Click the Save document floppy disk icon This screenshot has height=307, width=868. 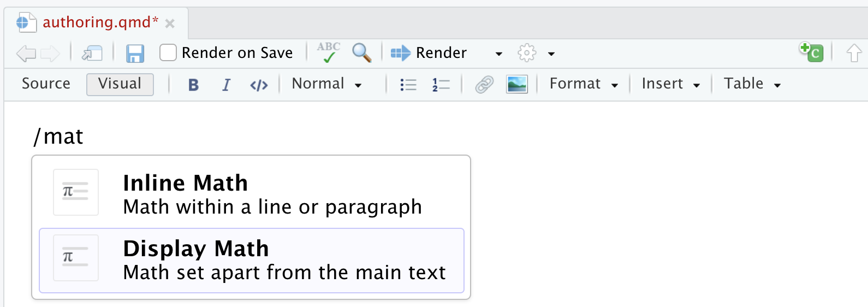click(135, 54)
